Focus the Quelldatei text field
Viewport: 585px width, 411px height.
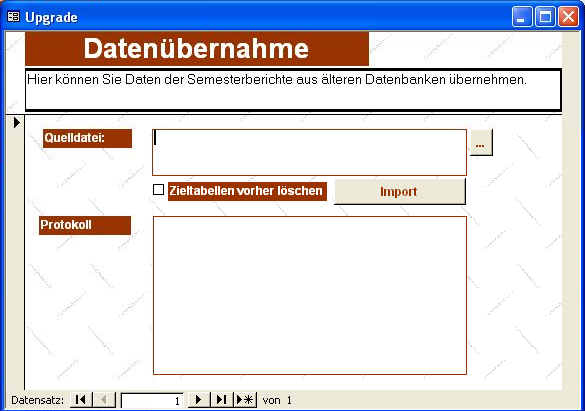[309, 153]
